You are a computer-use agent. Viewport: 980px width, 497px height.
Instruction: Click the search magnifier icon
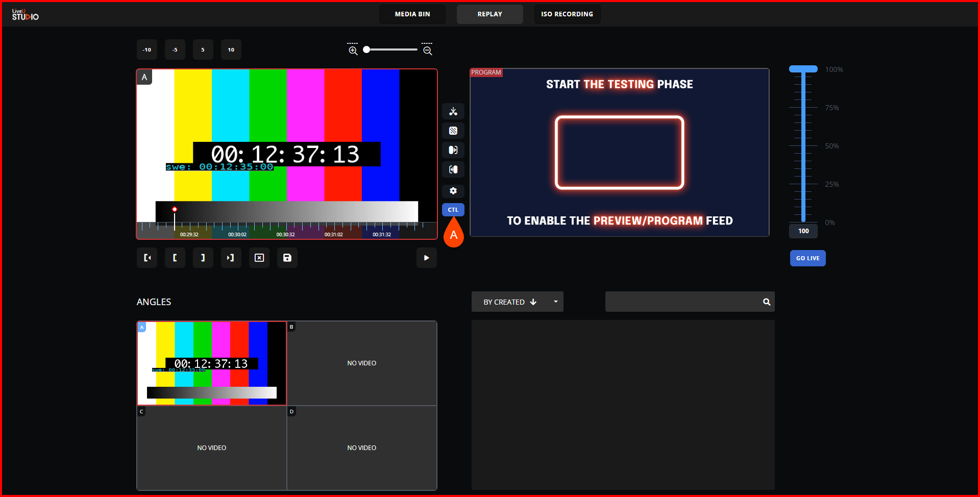[766, 302]
